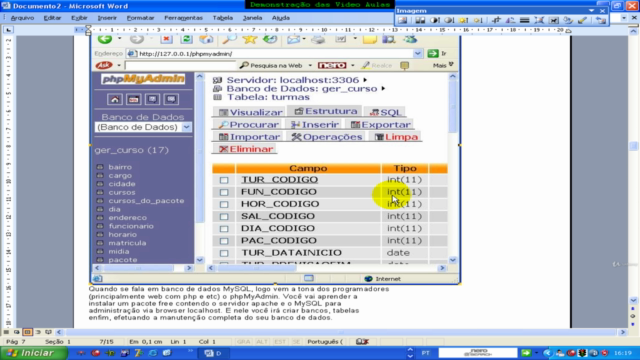Tick checkbox for PAC_CODIGO row
This screenshot has height=360, width=640.
(224, 241)
